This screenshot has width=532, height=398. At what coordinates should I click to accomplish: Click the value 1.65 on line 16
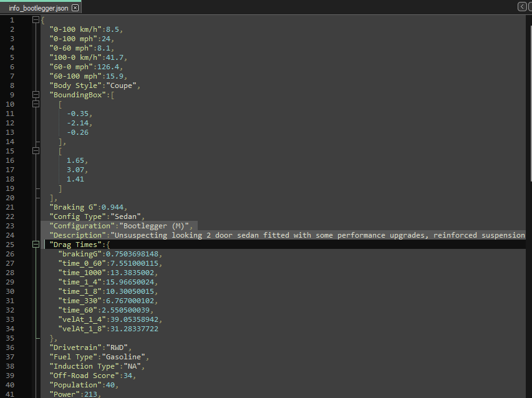click(75, 160)
